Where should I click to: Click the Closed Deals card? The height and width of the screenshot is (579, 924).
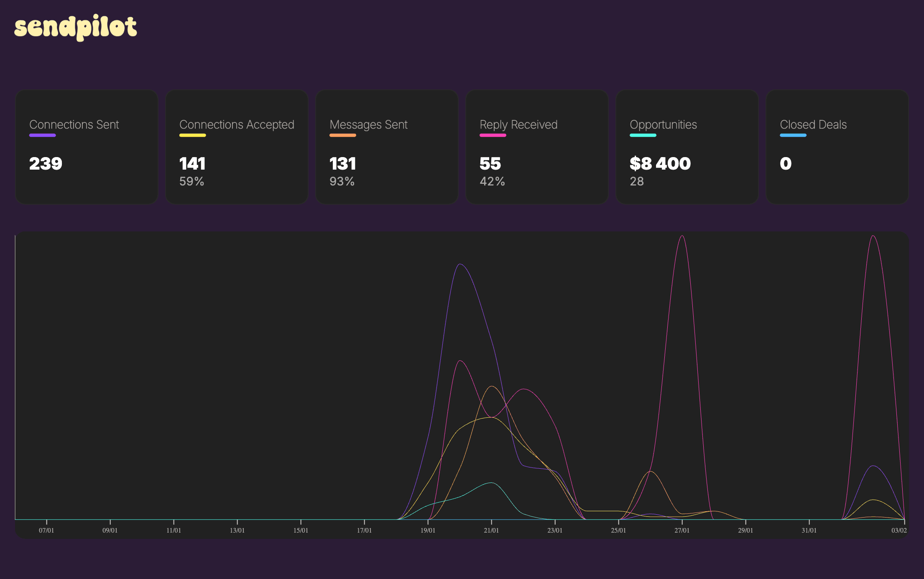coord(837,147)
